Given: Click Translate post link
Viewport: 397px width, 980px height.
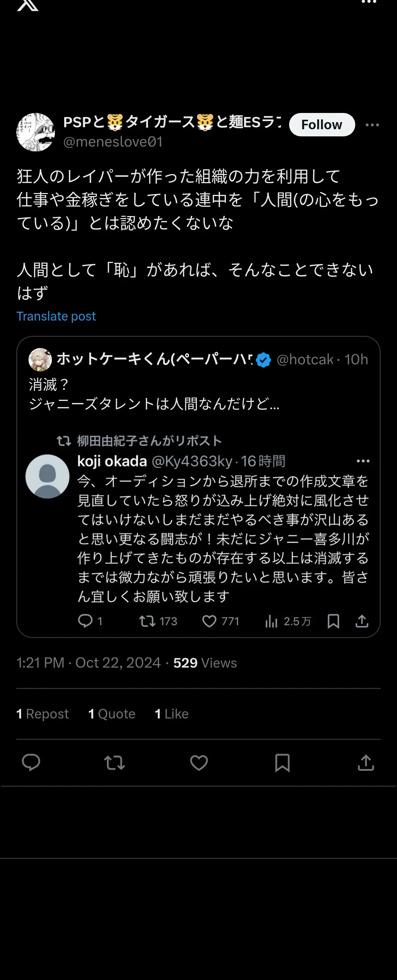Looking at the screenshot, I should [56, 316].
